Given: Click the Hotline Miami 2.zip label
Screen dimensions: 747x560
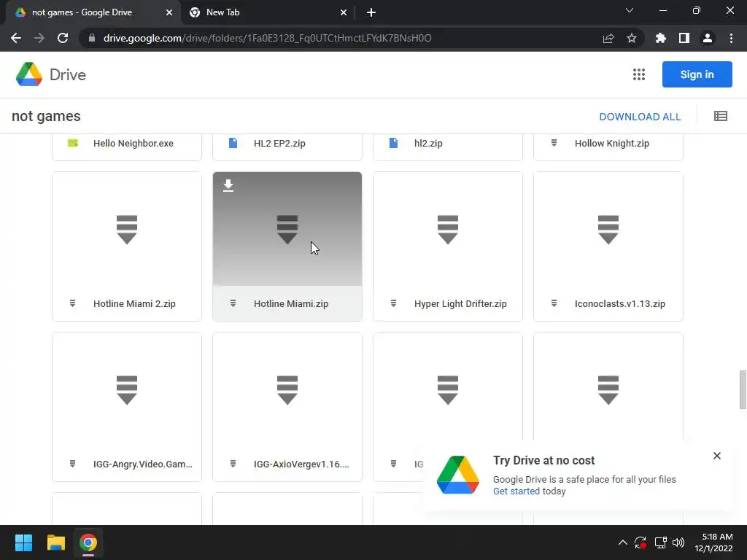Looking at the screenshot, I should (x=134, y=304).
